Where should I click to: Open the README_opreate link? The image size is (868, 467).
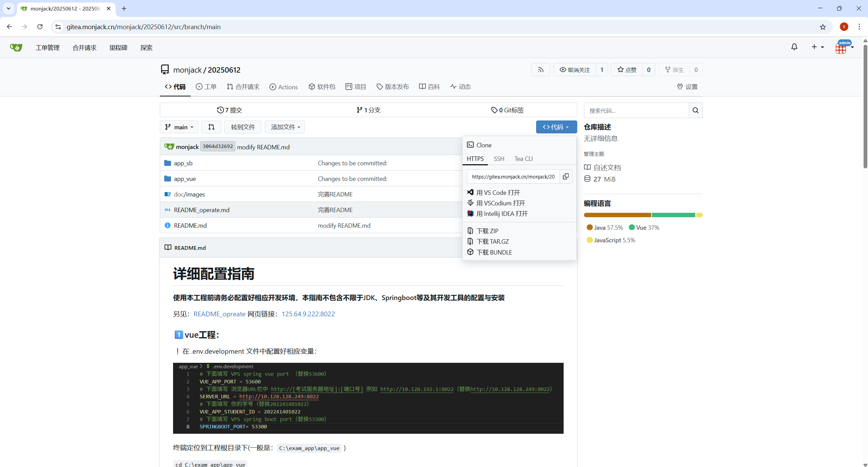coord(219,314)
